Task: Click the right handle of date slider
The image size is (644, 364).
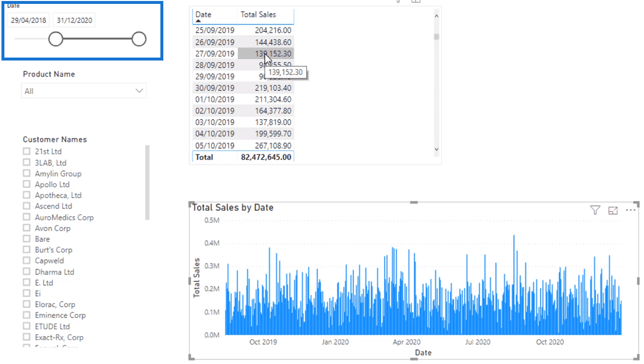Action: (139, 39)
